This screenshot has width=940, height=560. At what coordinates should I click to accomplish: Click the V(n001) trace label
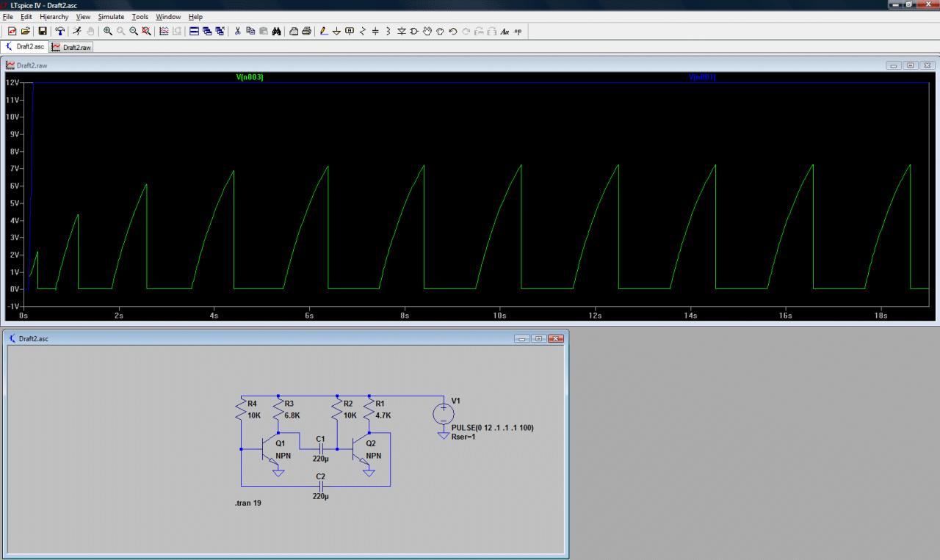(x=701, y=77)
